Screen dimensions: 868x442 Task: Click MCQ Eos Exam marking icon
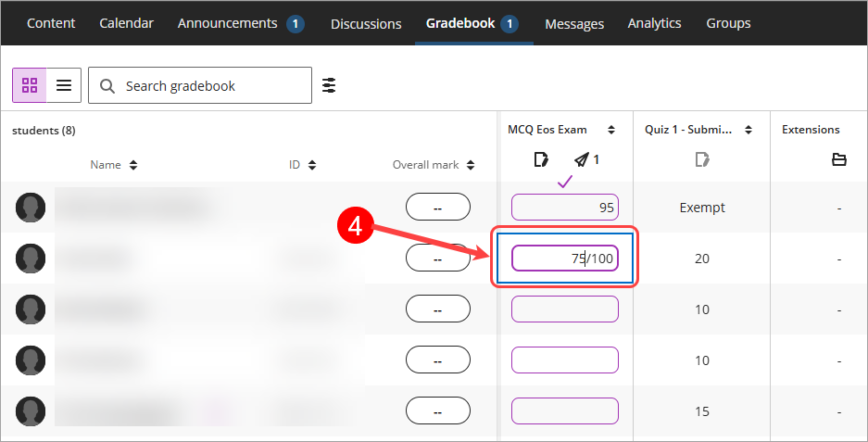click(541, 160)
